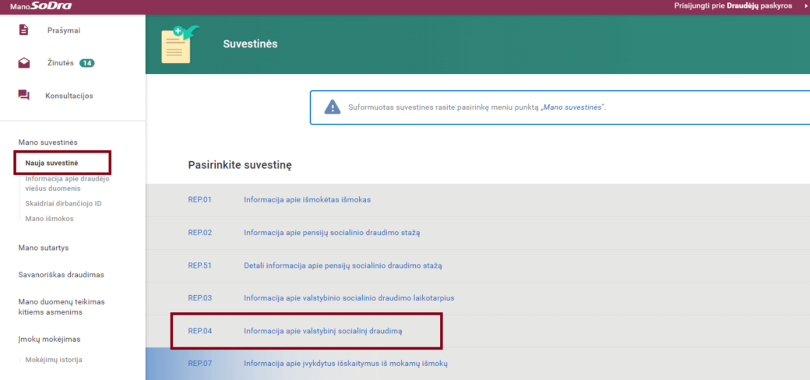
Task: Open the Žinutės envelope icon
Action: click(24, 63)
